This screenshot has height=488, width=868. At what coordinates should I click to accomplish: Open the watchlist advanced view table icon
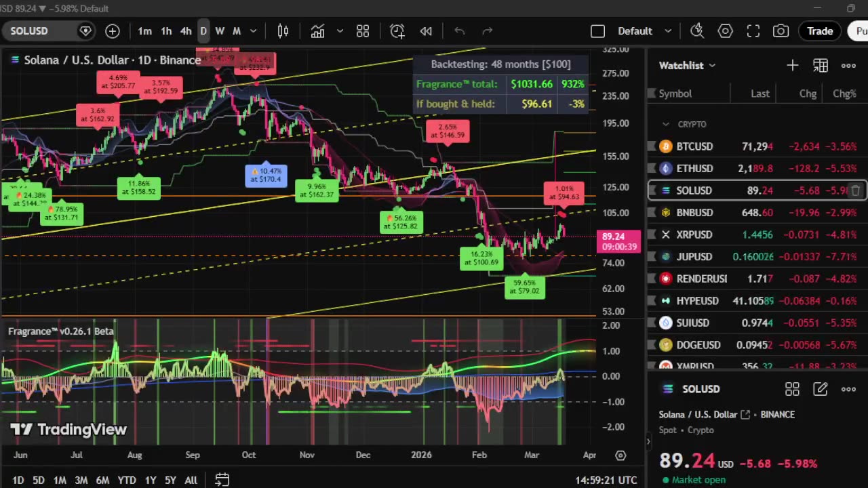821,65
